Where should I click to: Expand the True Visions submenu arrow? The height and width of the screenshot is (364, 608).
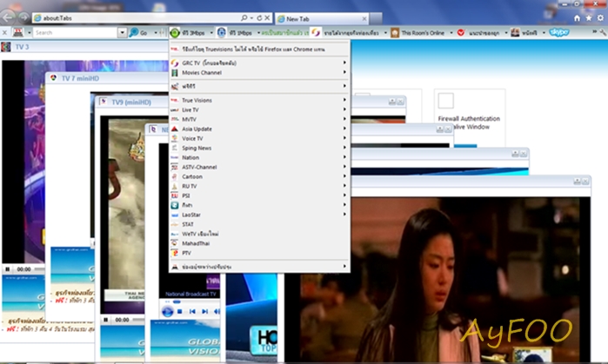[x=344, y=100]
